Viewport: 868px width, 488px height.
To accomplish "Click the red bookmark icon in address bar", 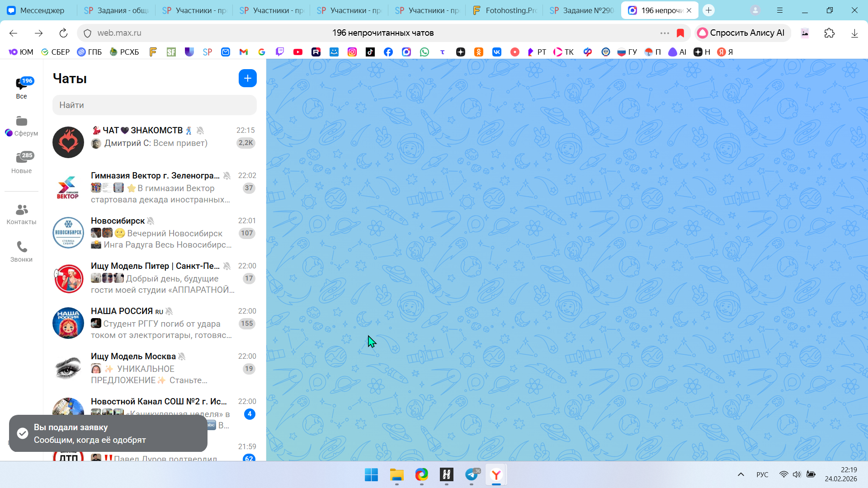I will [x=680, y=33].
